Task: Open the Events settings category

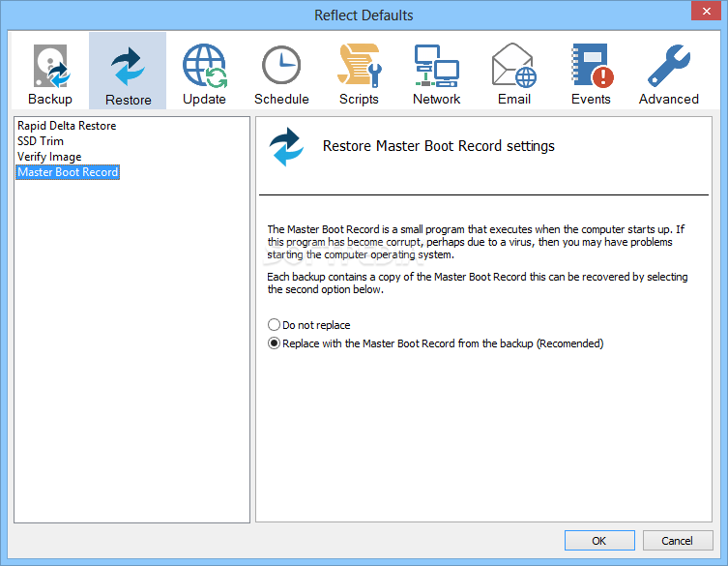Action: pos(591,71)
